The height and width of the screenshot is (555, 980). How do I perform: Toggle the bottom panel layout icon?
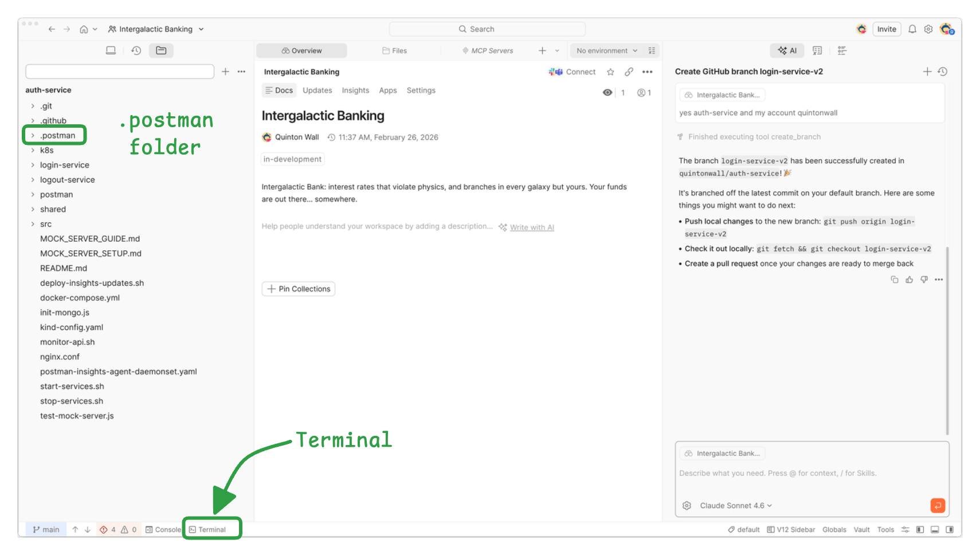pos(935,530)
